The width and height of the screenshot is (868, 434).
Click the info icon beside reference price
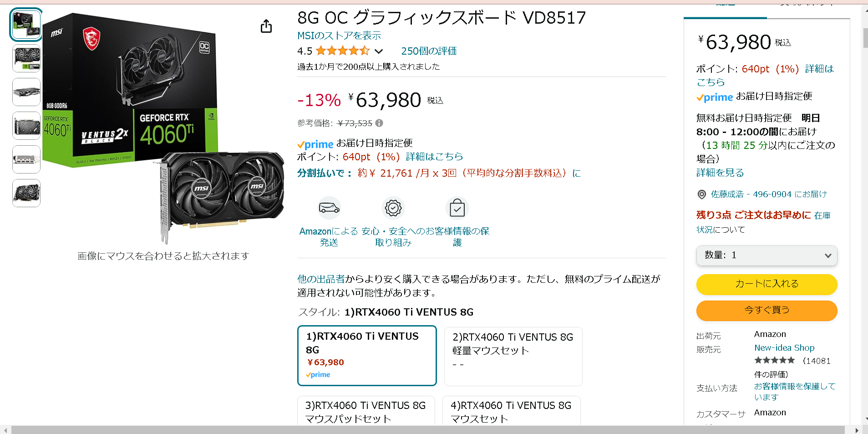(379, 123)
